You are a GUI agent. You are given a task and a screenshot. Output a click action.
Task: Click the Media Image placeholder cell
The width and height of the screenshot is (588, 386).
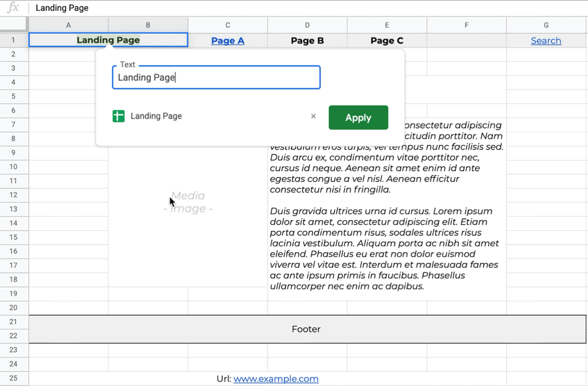tap(188, 202)
